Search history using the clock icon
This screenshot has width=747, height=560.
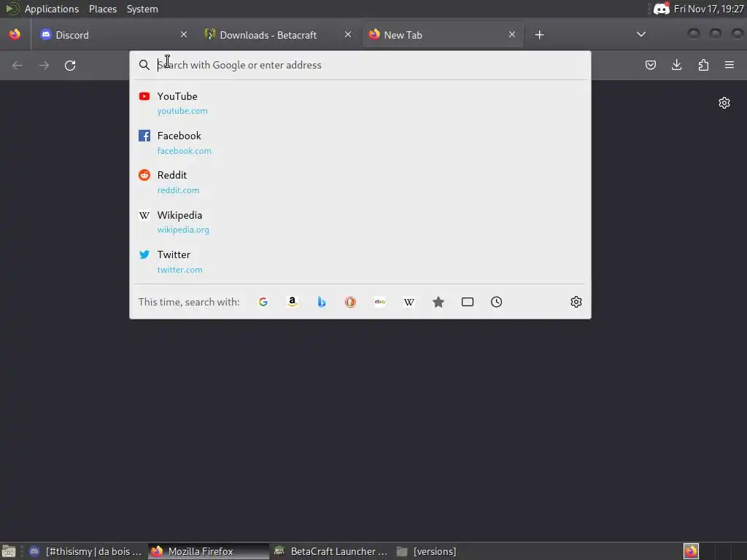tap(496, 302)
